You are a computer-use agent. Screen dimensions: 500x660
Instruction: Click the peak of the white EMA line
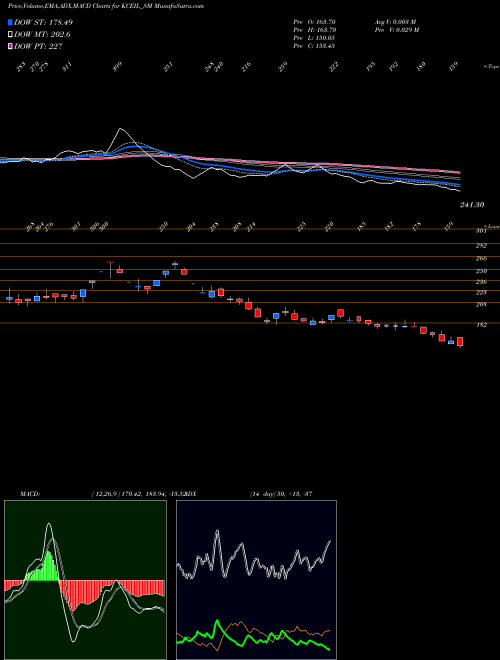point(121,130)
